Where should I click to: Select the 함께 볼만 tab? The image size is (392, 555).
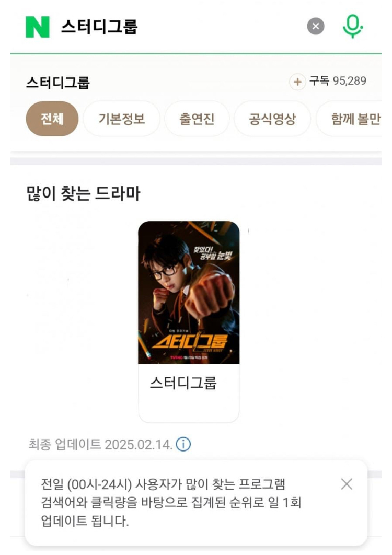pos(349,119)
